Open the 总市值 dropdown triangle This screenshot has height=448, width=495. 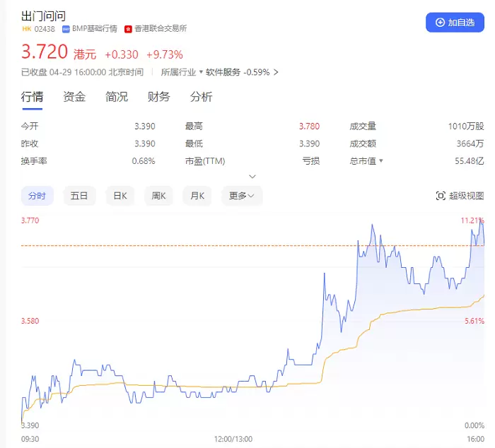pyautogui.click(x=381, y=161)
